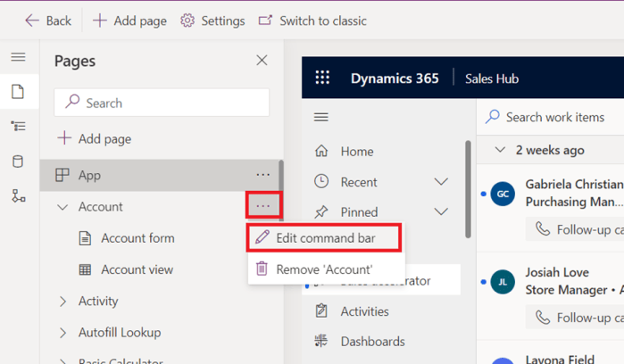Screen dimensions: 624x364
Task: Click Add page in the top toolbar
Action: pyautogui.click(x=129, y=21)
